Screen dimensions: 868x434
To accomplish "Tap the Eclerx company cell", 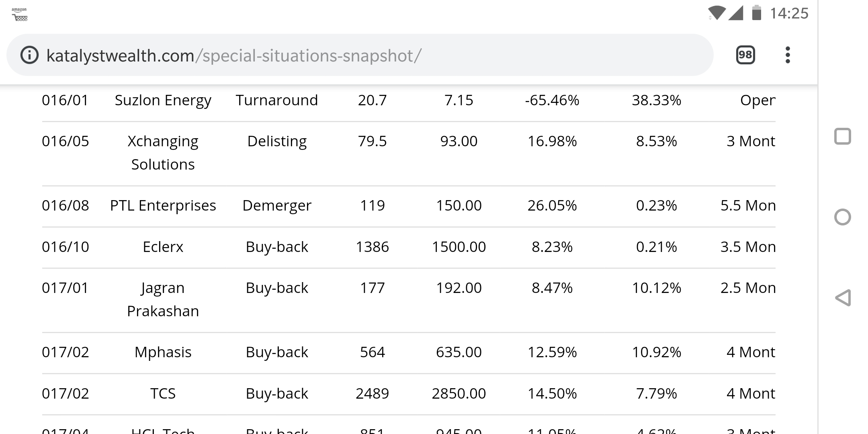I will (x=163, y=247).
